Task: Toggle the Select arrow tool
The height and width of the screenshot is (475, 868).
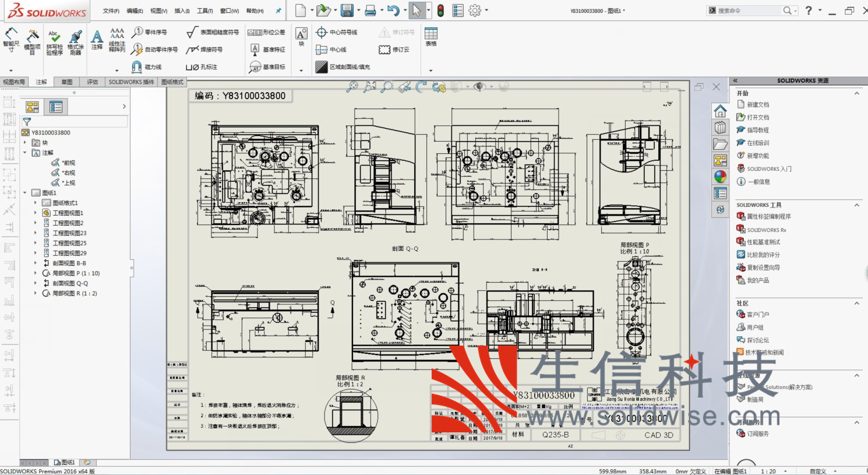Action: coord(416,10)
